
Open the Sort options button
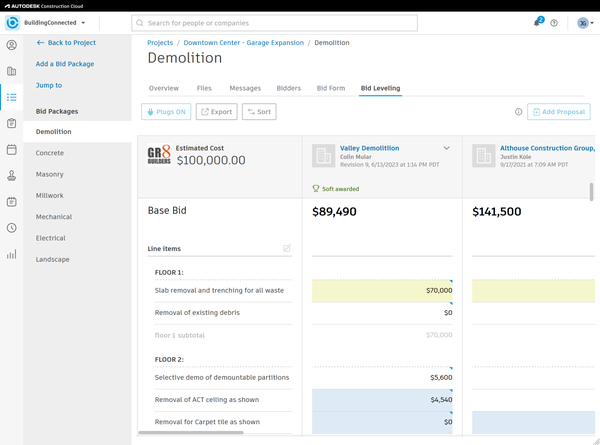click(x=259, y=112)
